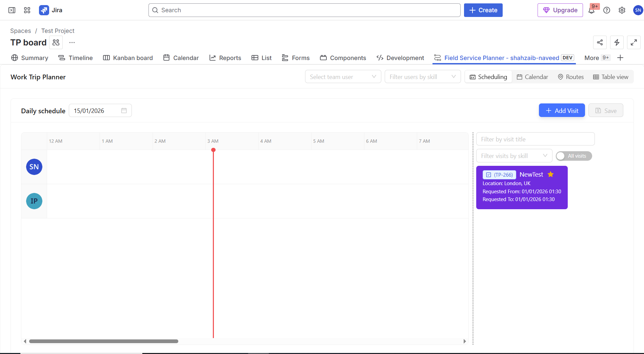Viewport: 644px width, 354px height.
Task: Click the timeline horizontal scrollbar thumb
Action: (x=103, y=341)
